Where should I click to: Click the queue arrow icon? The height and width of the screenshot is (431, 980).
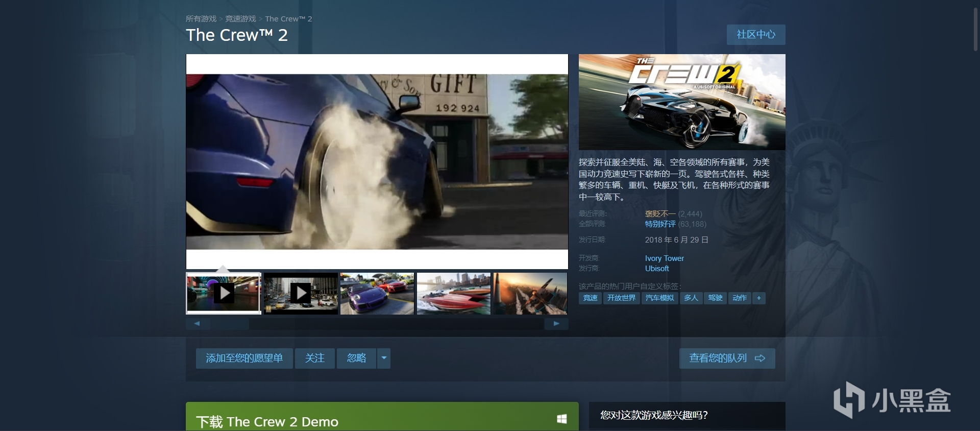760,358
